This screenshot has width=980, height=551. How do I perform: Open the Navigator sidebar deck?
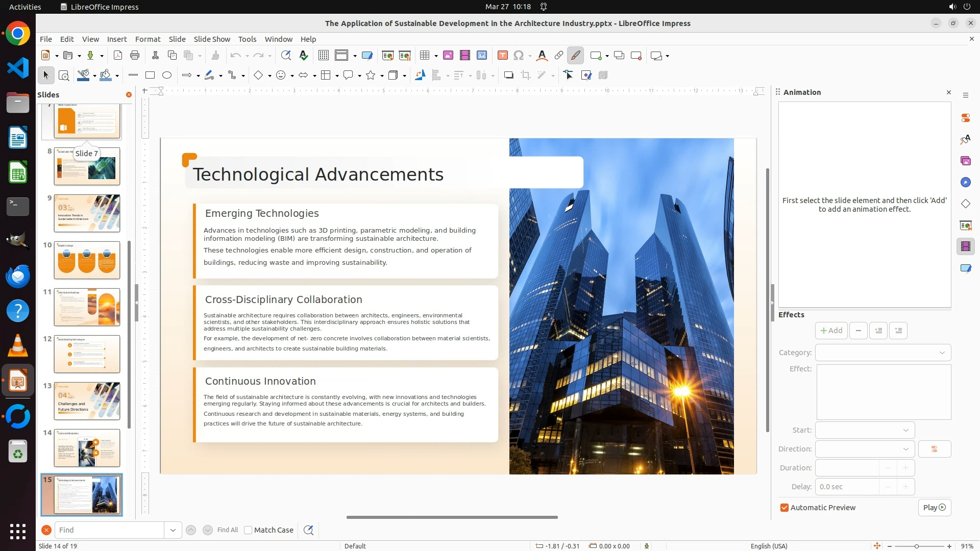[965, 183]
